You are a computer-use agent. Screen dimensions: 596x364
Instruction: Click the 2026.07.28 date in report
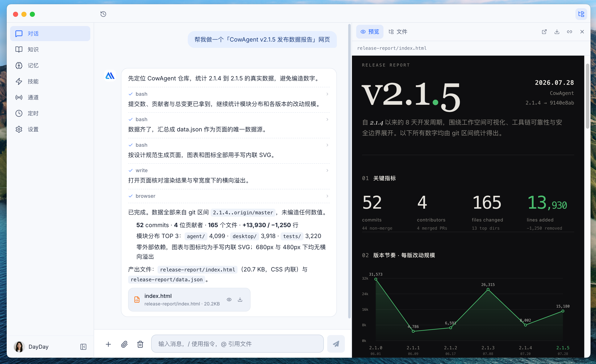(x=554, y=83)
